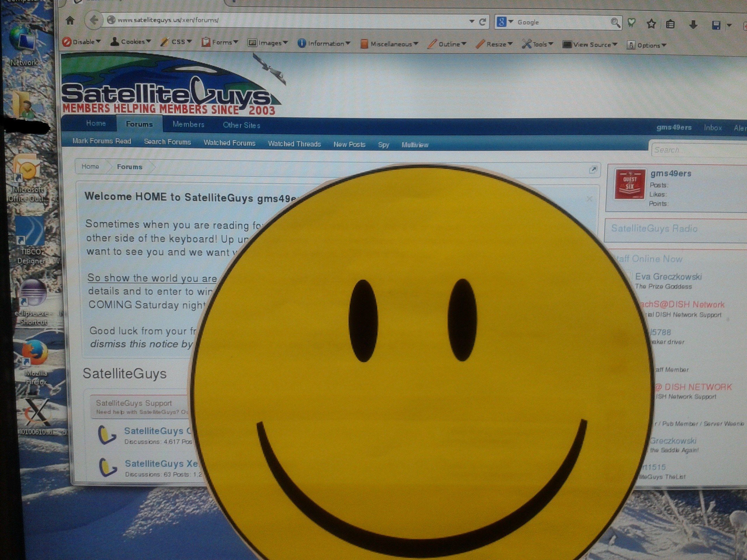The height and width of the screenshot is (560, 747).
Task: Open the Miscellaneous developer menu
Action: 389,44
